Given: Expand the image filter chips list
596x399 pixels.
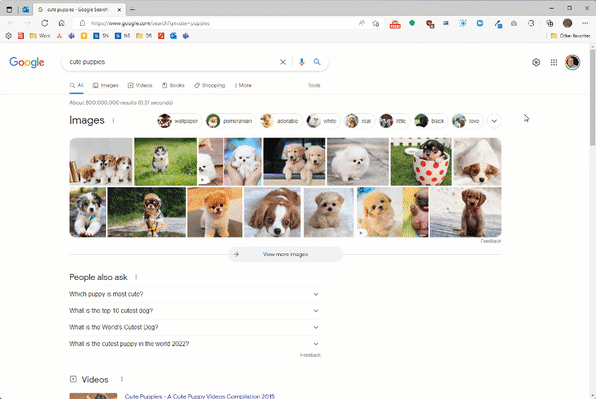Looking at the screenshot, I should pyautogui.click(x=494, y=121).
